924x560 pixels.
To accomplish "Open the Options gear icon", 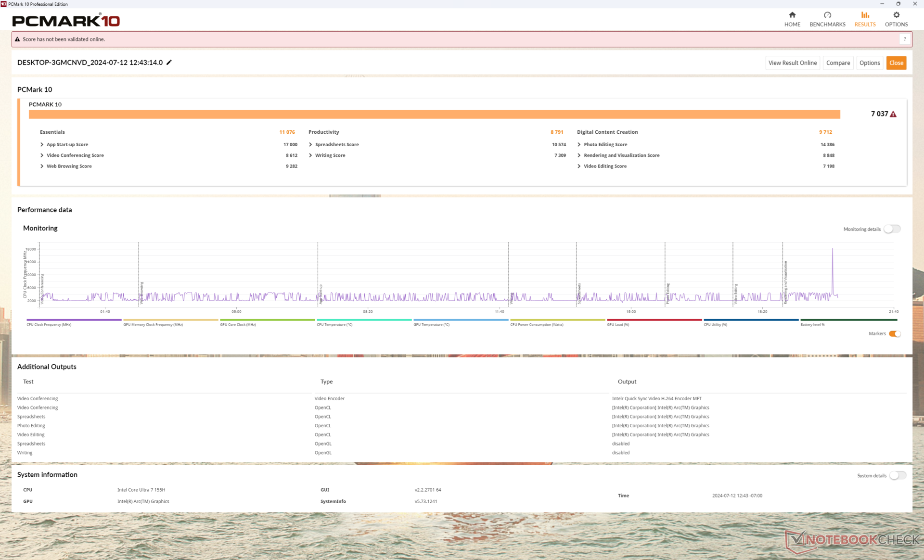I will pos(896,15).
